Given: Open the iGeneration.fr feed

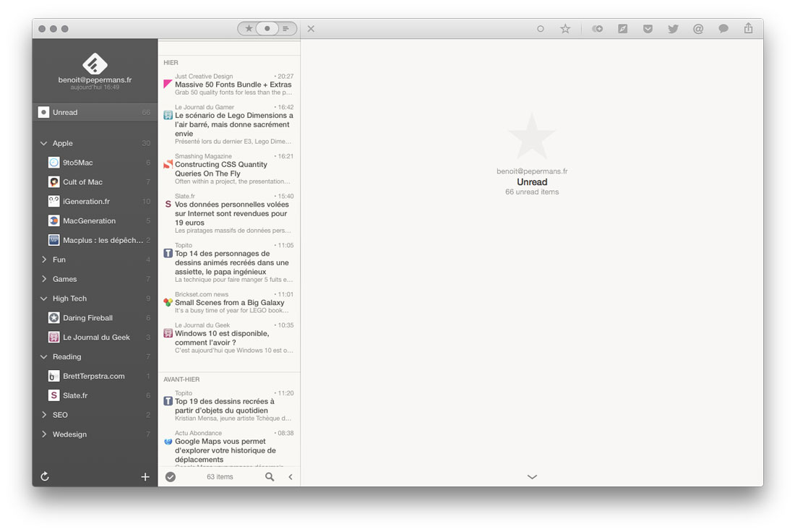Looking at the screenshot, I should (x=95, y=202).
